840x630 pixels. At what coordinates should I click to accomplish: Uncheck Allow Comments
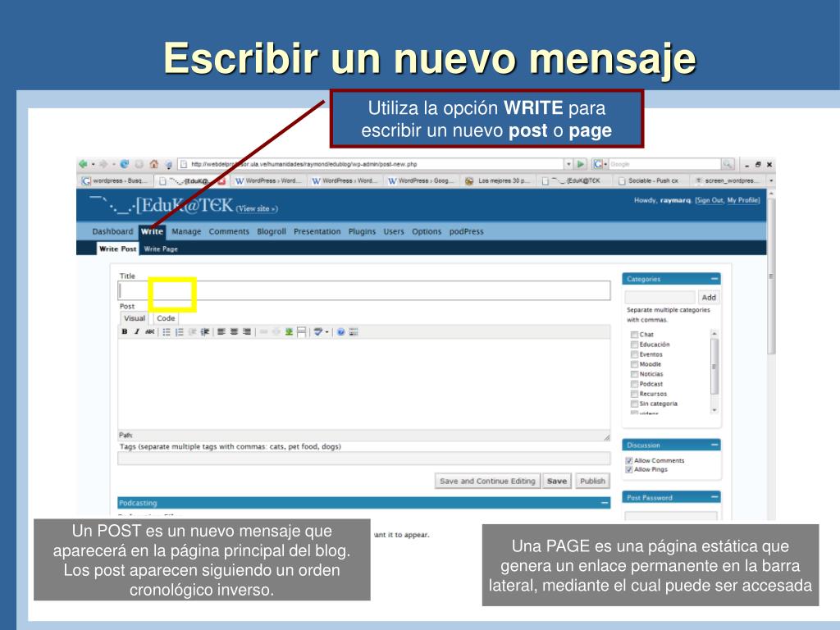tap(629, 461)
